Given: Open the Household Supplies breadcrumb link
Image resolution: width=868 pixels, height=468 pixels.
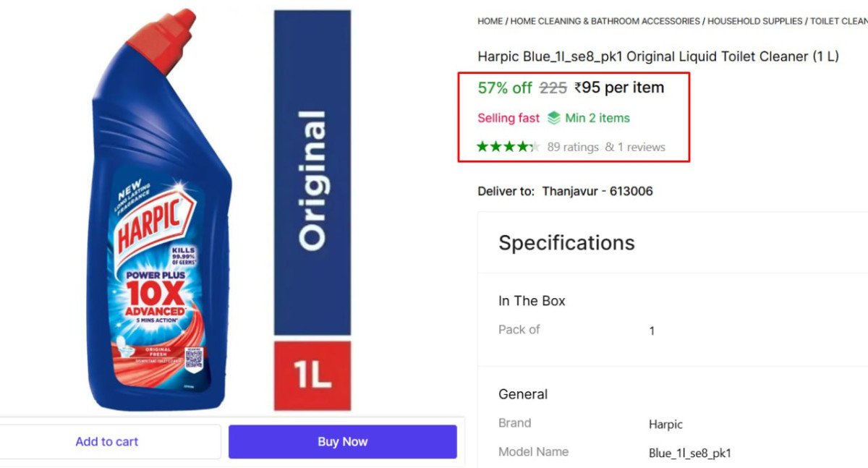Looking at the screenshot, I should pyautogui.click(x=755, y=22).
